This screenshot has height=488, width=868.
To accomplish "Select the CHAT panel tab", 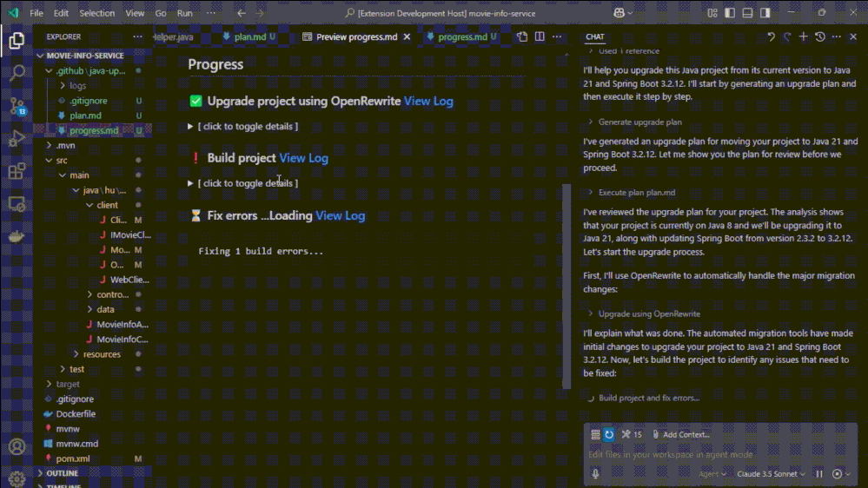I will tap(595, 36).
